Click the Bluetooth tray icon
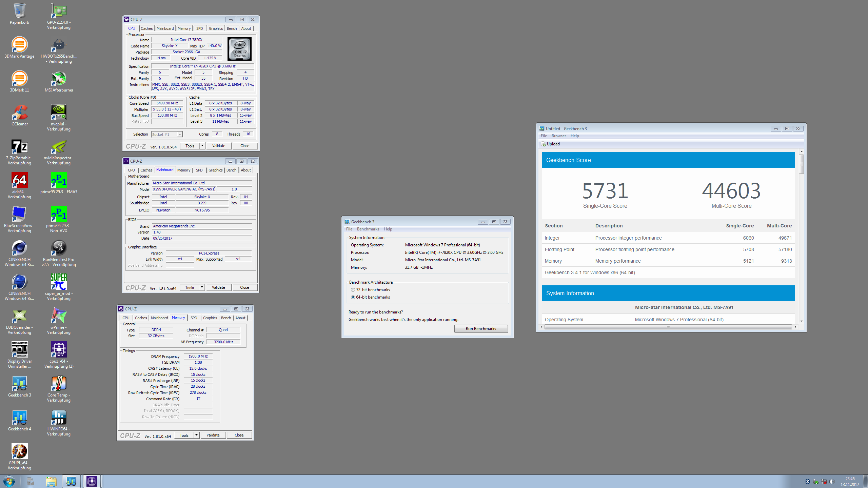This screenshot has width=868, height=488. [807, 482]
